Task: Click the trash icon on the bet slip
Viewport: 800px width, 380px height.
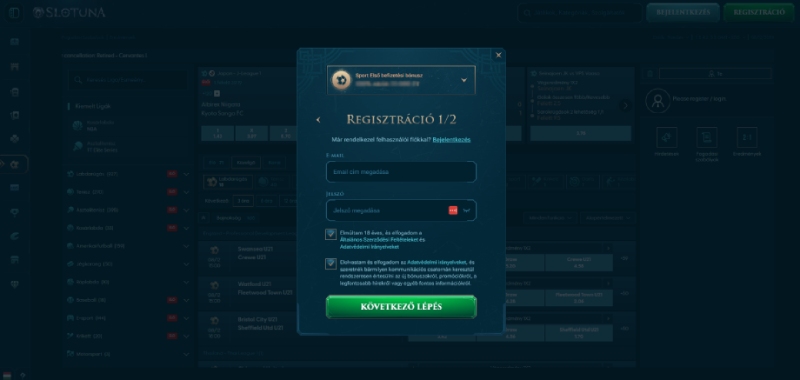Action: pyautogui.click(x=650, y=73)
